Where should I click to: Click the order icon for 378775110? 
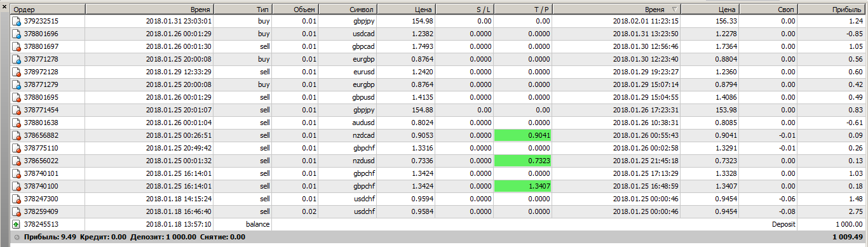[17, 148]
